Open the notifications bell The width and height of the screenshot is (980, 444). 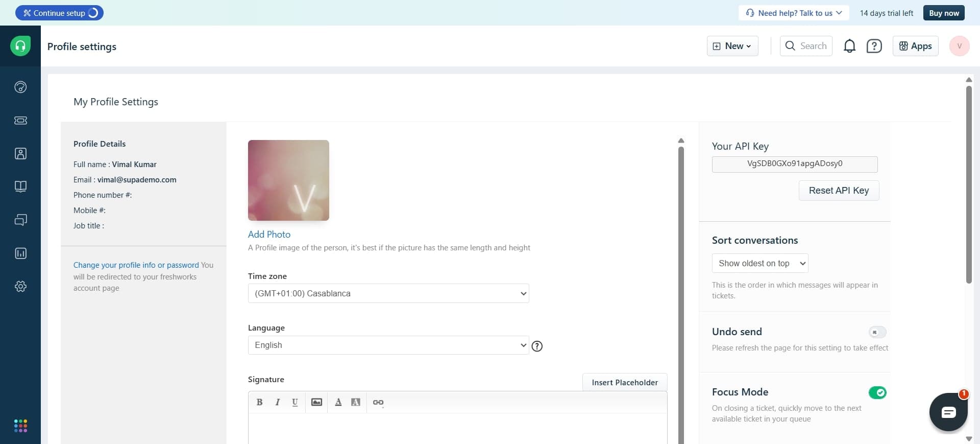(849, 46)
